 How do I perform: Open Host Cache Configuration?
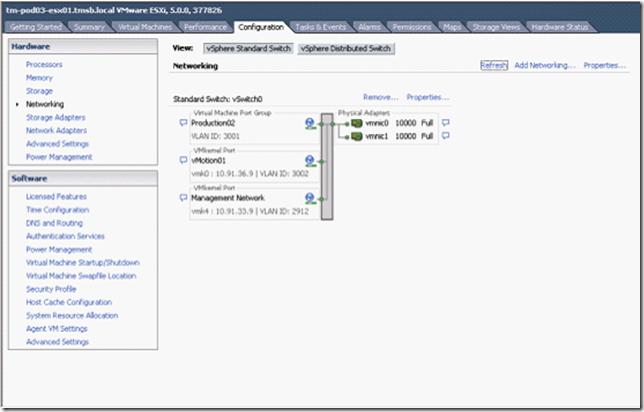69,302
